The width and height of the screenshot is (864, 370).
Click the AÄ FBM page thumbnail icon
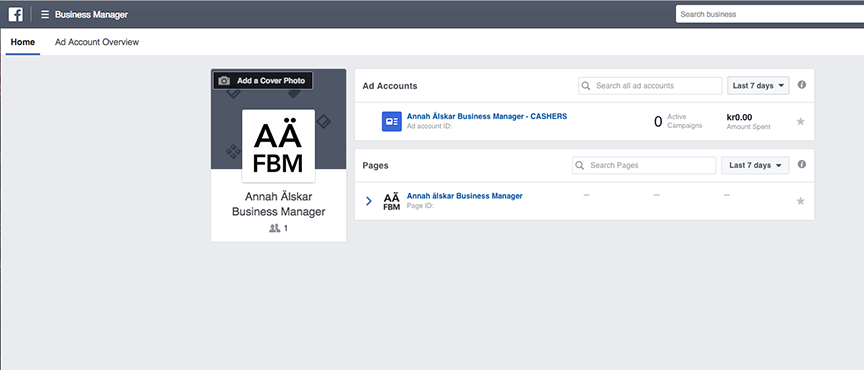[x=391, y=201]
